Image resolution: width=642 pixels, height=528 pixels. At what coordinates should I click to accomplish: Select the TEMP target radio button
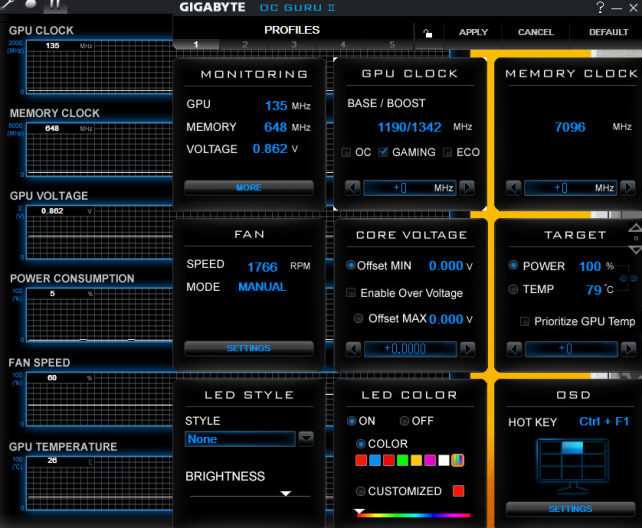coord(514,289)
